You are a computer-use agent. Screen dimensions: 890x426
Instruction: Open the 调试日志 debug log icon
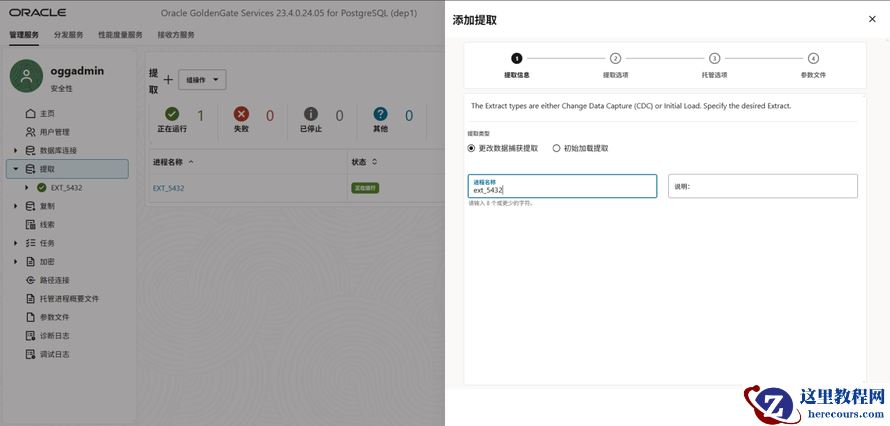point(31,354)
